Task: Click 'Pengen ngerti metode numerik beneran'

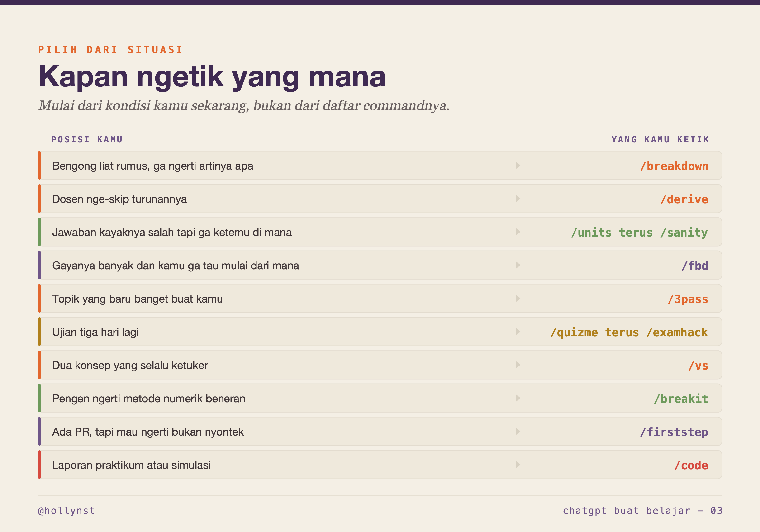Action: [x=149, y=399]
